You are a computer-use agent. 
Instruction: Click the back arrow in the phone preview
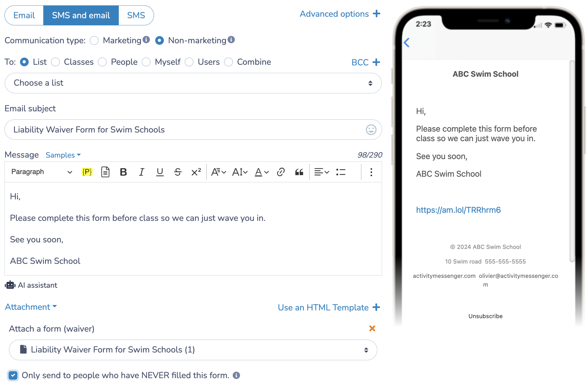click(x=407, y=42)
